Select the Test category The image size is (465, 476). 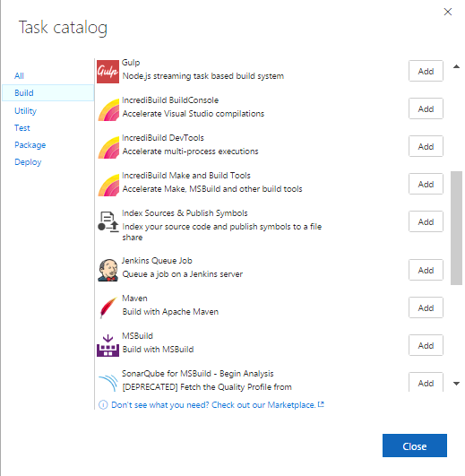tap(22, 128)
